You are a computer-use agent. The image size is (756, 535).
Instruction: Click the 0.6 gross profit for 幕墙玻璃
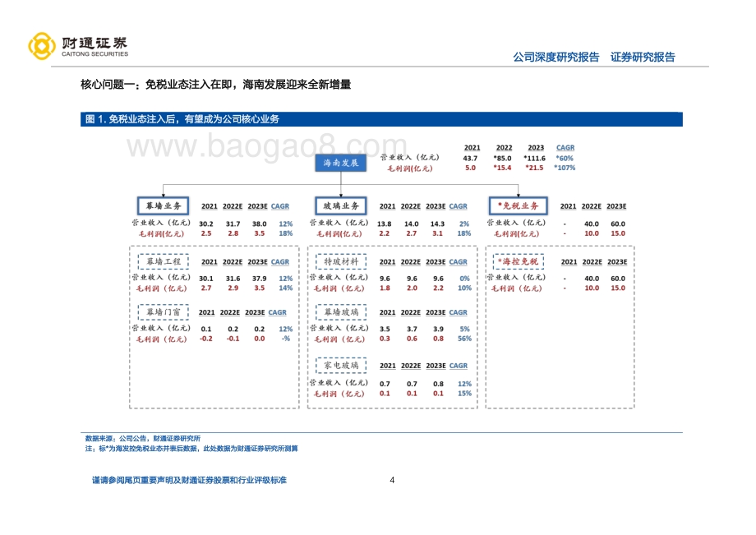(x=412, y=339)
